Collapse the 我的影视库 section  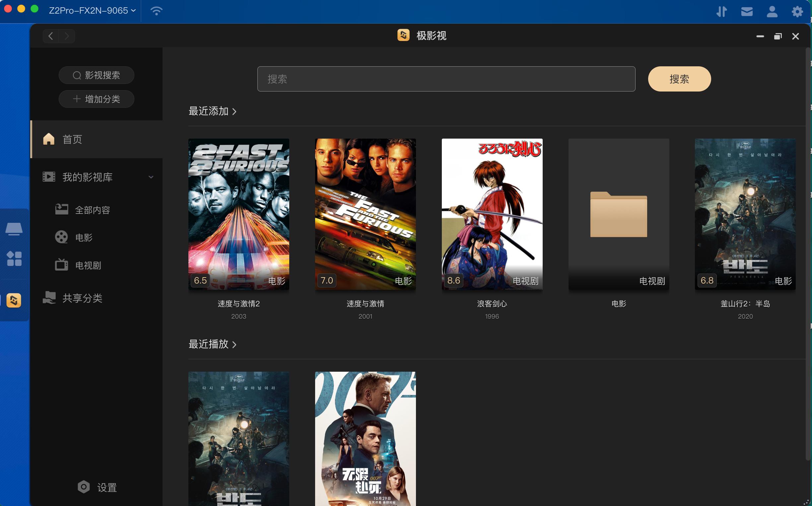tap(151, 177)
